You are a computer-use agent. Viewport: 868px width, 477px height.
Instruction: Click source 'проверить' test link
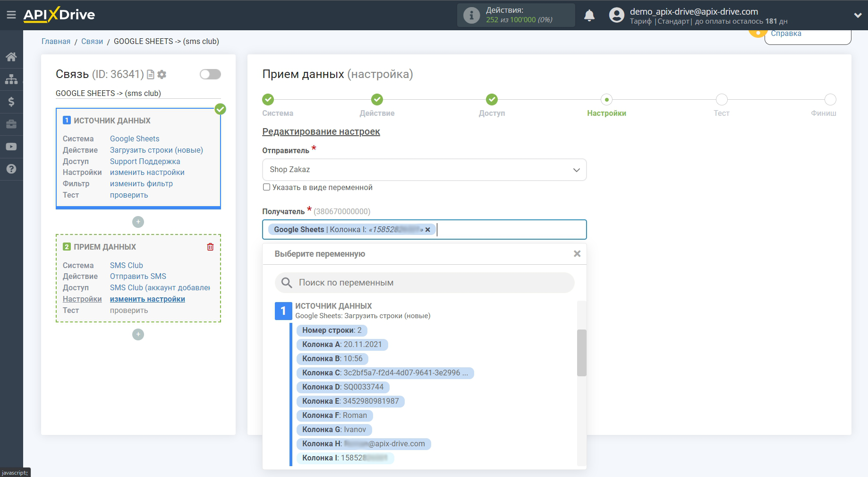coord(129,195)
